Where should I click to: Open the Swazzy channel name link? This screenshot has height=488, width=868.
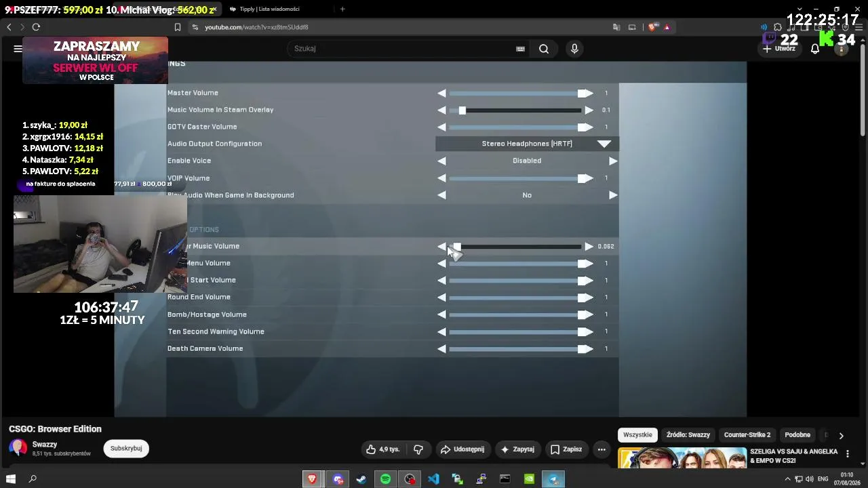[45, 445]
